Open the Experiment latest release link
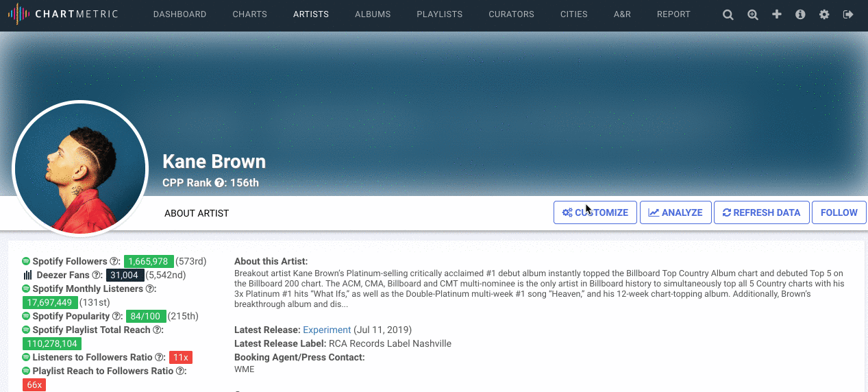 327,330
